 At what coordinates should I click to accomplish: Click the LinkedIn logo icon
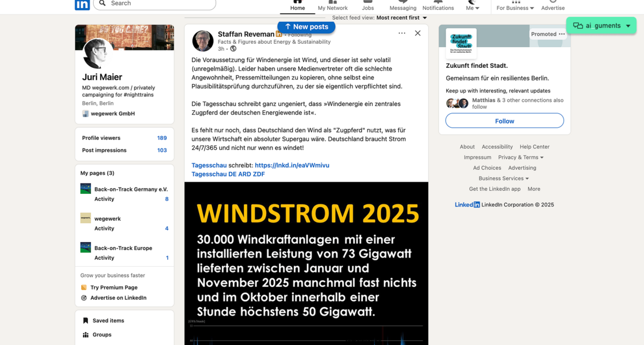point(82,4)
